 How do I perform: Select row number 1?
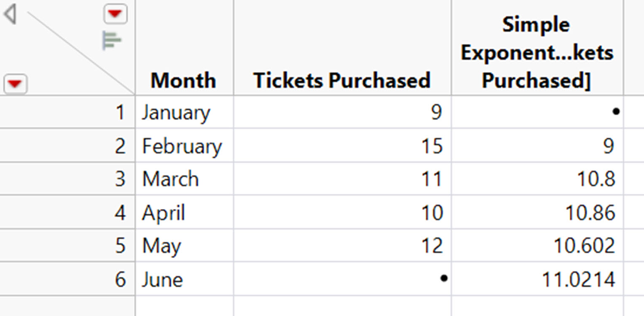click(x=67, y=112)
